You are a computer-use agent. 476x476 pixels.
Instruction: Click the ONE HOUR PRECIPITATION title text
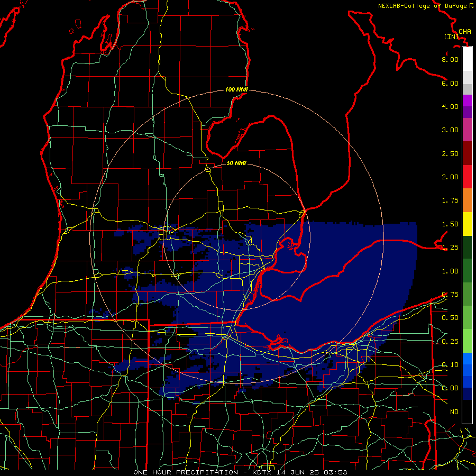[186, 472]
